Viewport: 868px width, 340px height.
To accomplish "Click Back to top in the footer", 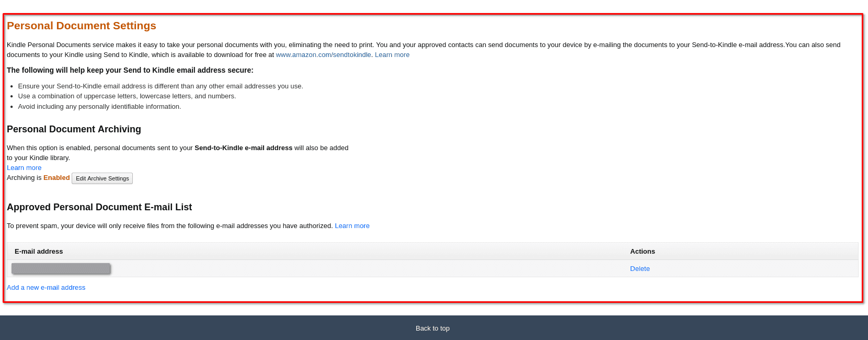I will [432, 328].
